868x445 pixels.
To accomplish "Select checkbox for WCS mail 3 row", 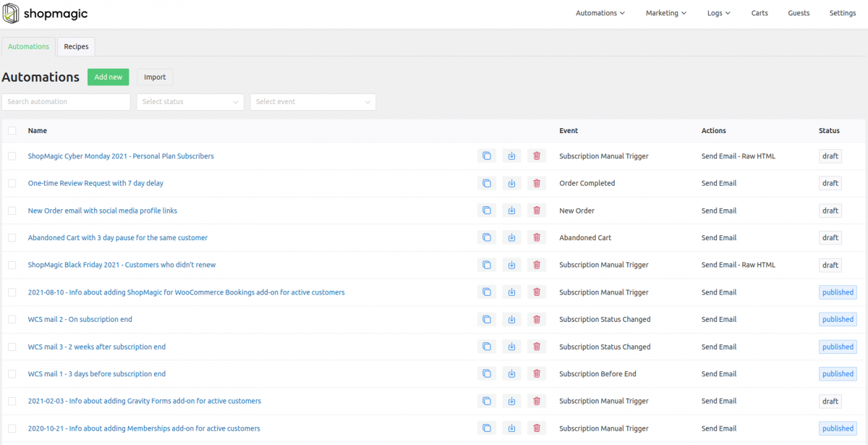I will [x=12, y=347].
